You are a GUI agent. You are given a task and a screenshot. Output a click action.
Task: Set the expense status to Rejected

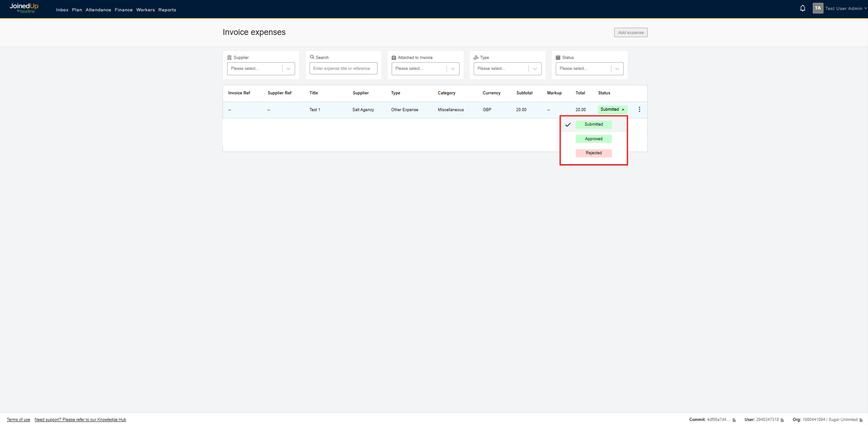click(593, 153)
